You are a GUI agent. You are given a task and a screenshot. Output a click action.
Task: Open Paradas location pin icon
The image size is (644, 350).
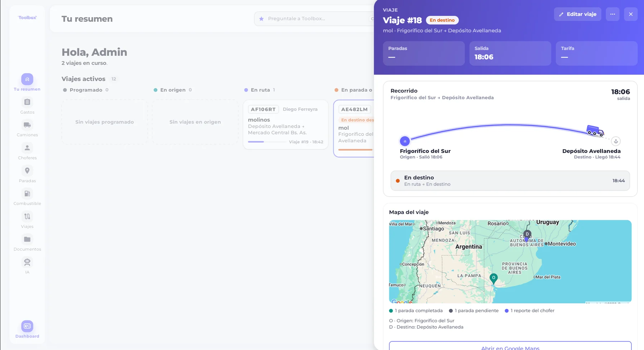(x=27, y=171)
